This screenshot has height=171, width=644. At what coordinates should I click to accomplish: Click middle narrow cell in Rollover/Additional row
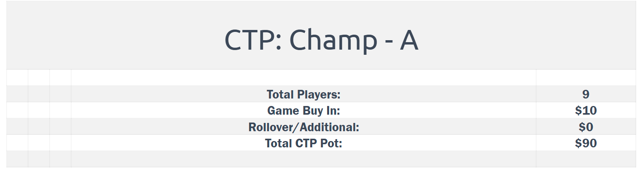pyautogui.click(x=39, y=127)
